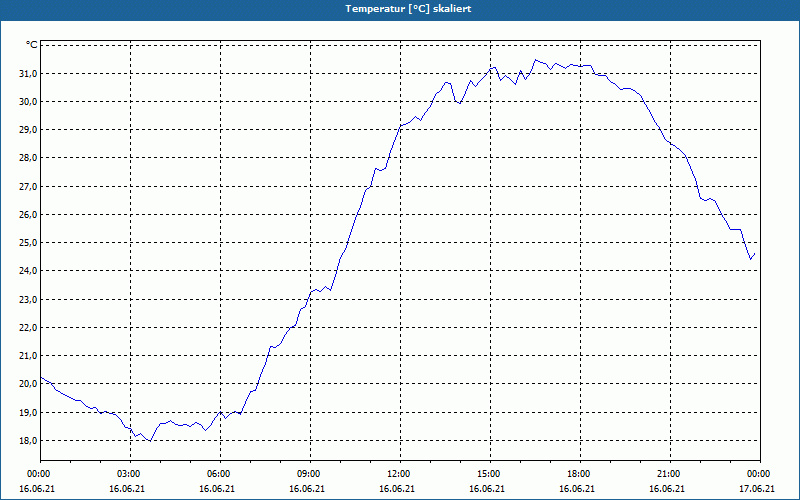Click the curve's highest peak above 31,0

tap(535, 60)
